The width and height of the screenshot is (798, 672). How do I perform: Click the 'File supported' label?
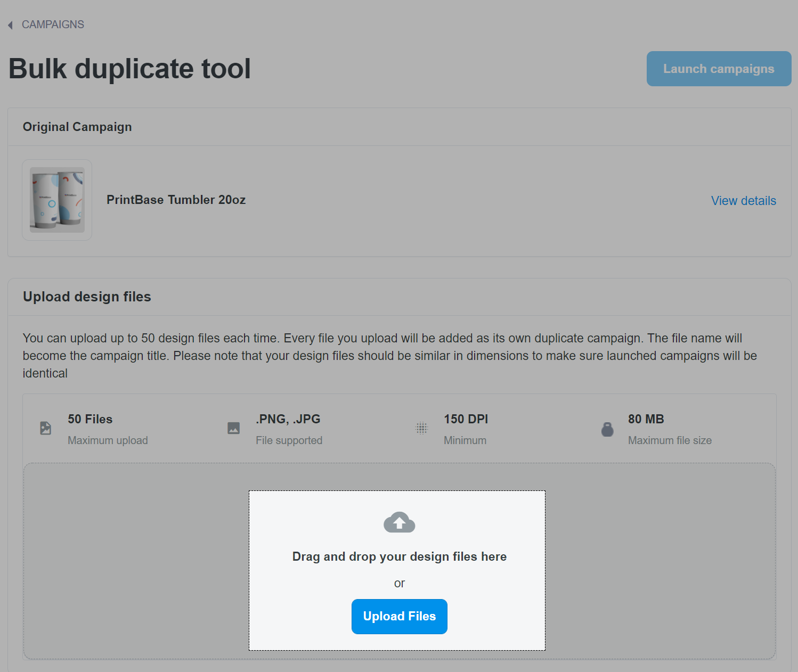point(289,440)
